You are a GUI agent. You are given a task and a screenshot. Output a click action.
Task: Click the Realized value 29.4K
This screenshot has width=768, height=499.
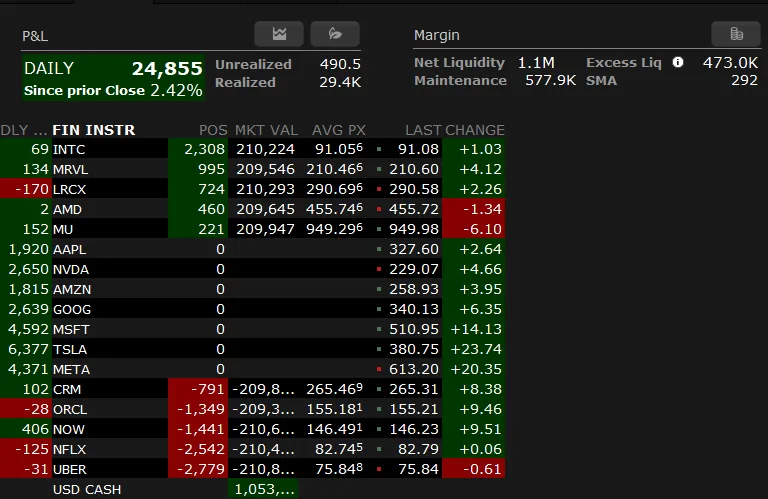pyautogui.click(x=340, y=82)
